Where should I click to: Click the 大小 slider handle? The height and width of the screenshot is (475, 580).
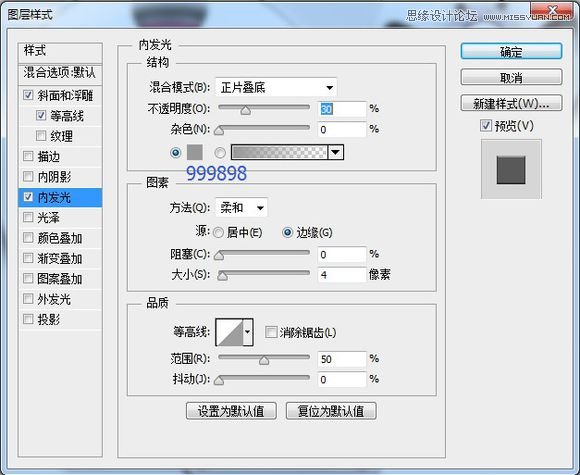point(222,276)
